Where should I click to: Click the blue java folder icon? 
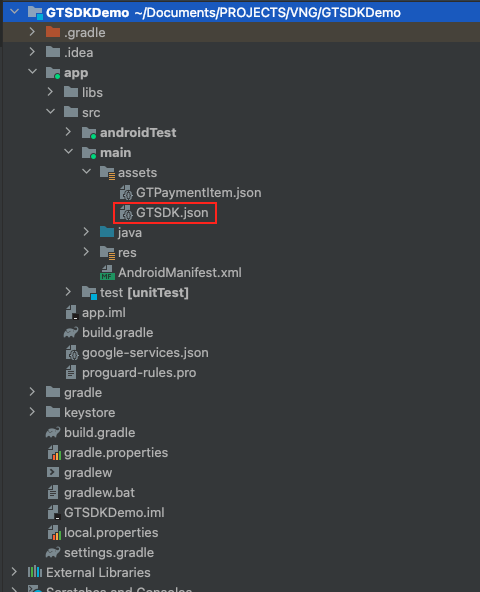107,232
